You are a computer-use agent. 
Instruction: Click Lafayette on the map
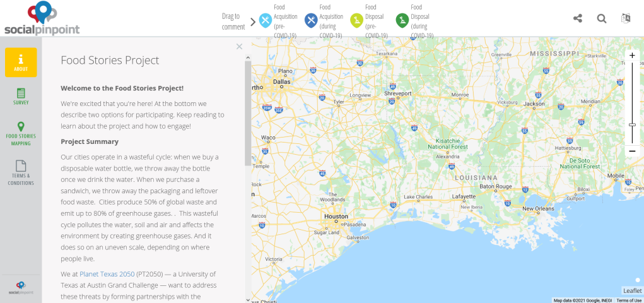[464, 196]
